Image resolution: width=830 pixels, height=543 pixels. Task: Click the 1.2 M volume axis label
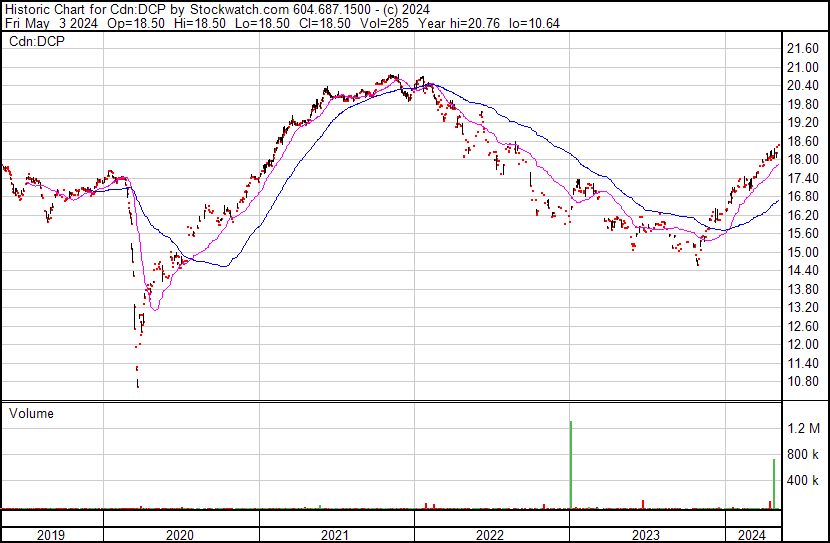[x=805, y=429]
